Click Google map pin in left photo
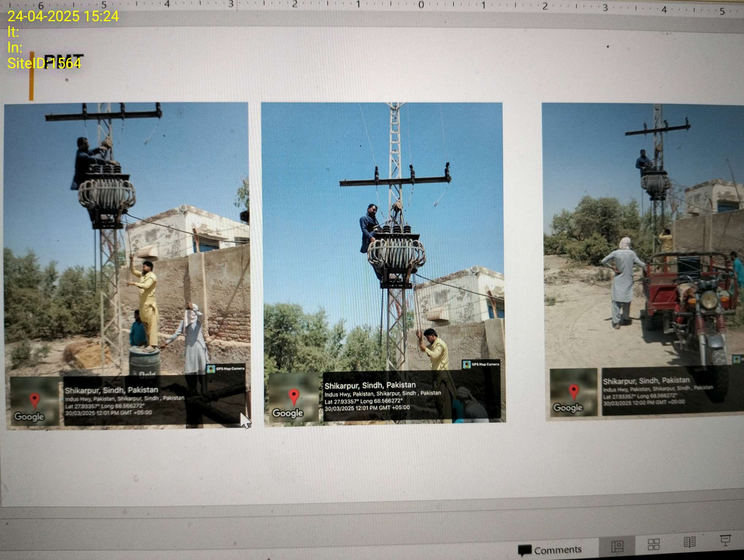This screenshot has height=560, width=744. [34, 400]
